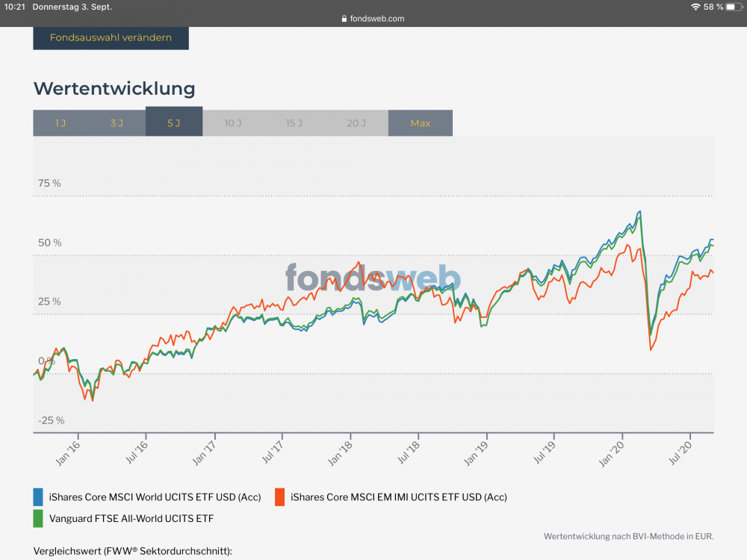The width and height of the screenshot is (747, 560).
Task: Click the green Vanguard All-World swatch
Action: 39,517
